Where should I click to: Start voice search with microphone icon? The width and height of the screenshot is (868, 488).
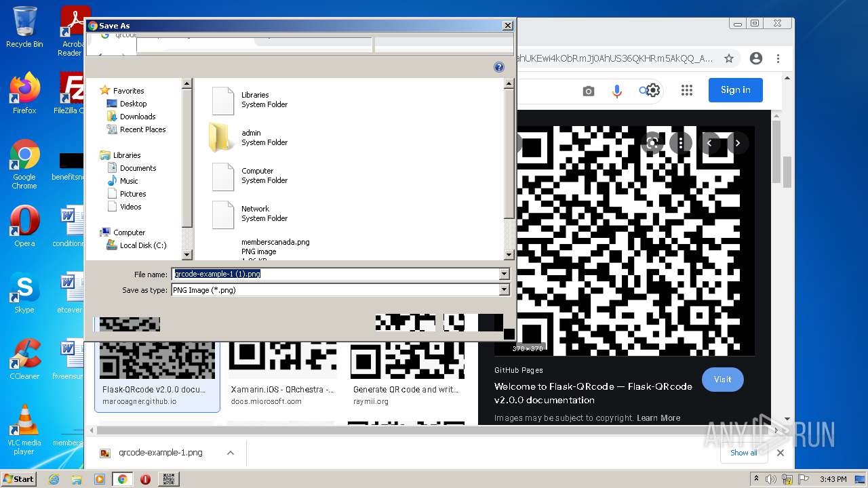coord(617,91)
